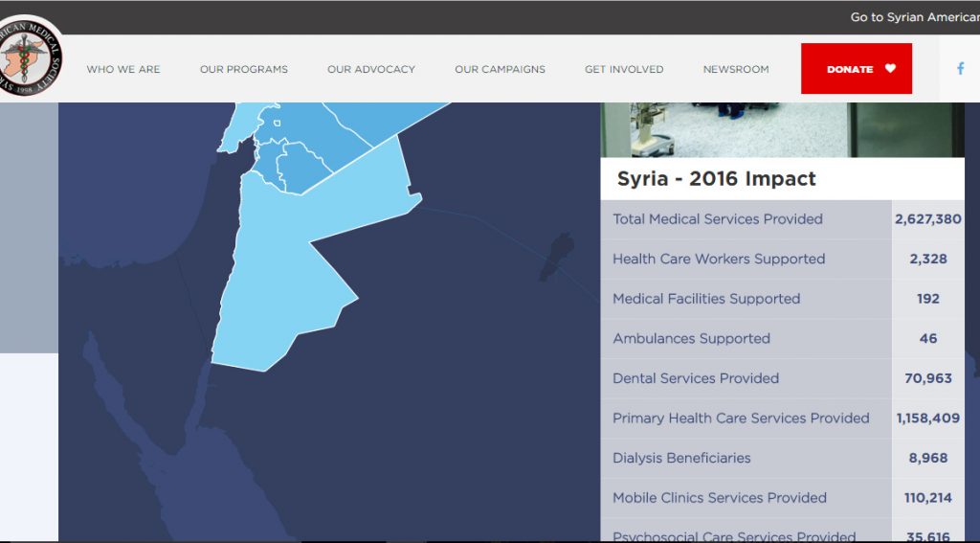Click the value 46
Screen dimensions: 980x543
click(x=928, y=338)
